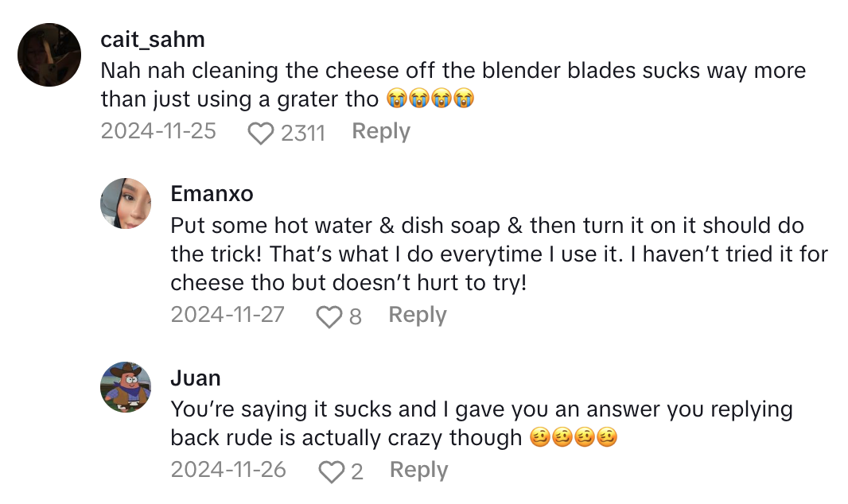This screenshot has width=848, height=504.
Task: Like cait_sahm's comment with the heart icon
Action: 260,132
